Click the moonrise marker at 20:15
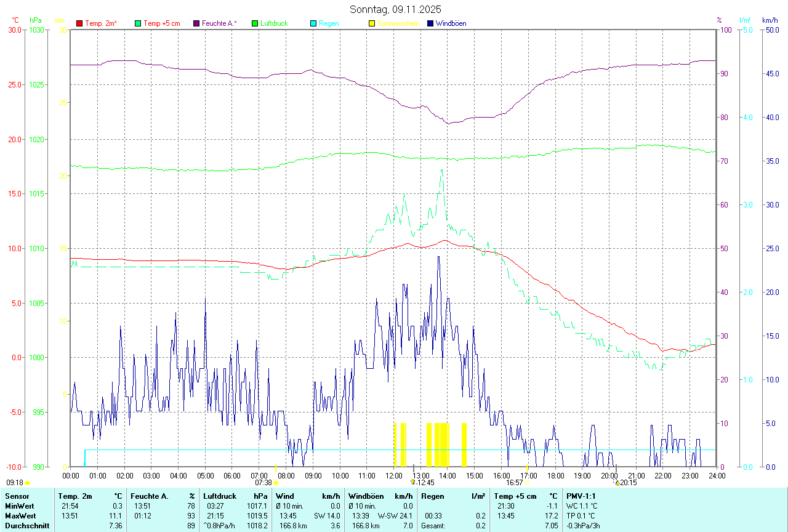 tap(617, 483)
